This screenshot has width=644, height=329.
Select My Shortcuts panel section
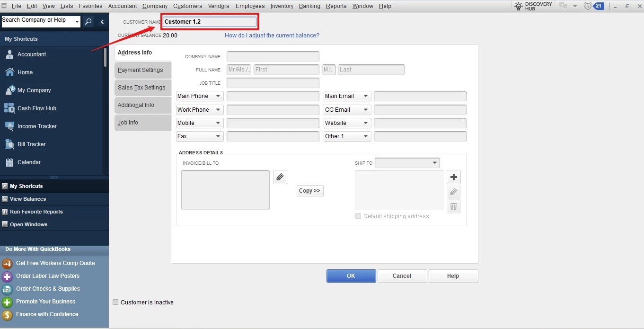click(54, 186)
